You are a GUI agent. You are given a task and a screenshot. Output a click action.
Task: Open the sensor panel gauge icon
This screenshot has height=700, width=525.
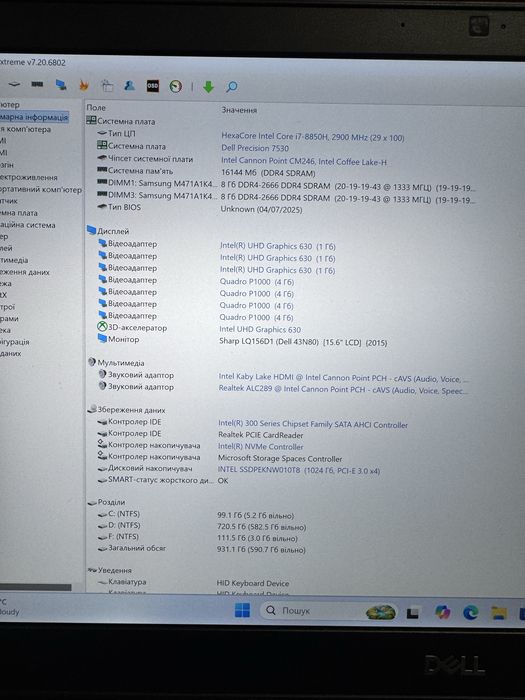(176, 86)
